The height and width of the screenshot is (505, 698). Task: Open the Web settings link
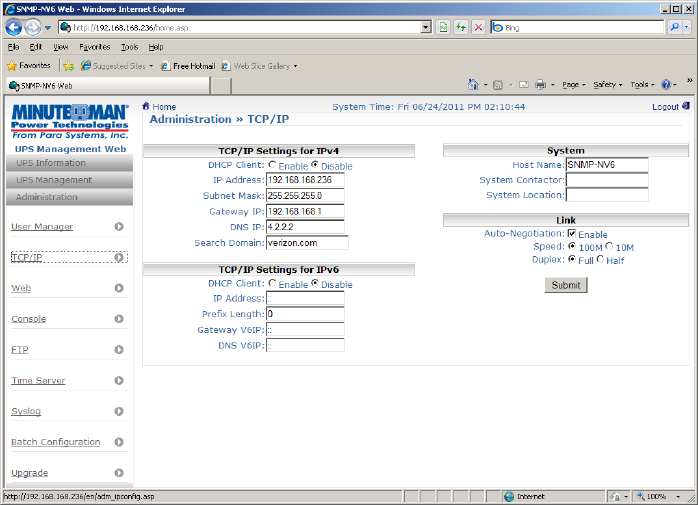[21, 288]
